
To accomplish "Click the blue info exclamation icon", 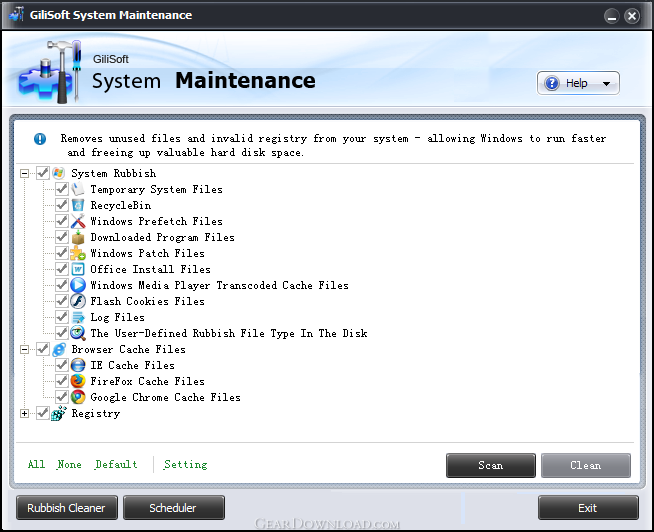I will [x=40, y=139].
